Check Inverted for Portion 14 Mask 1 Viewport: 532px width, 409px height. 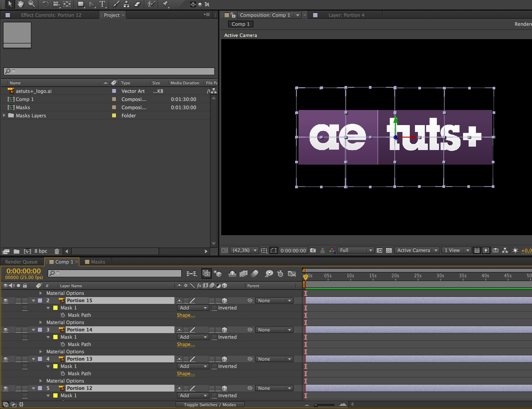[214, 337]
